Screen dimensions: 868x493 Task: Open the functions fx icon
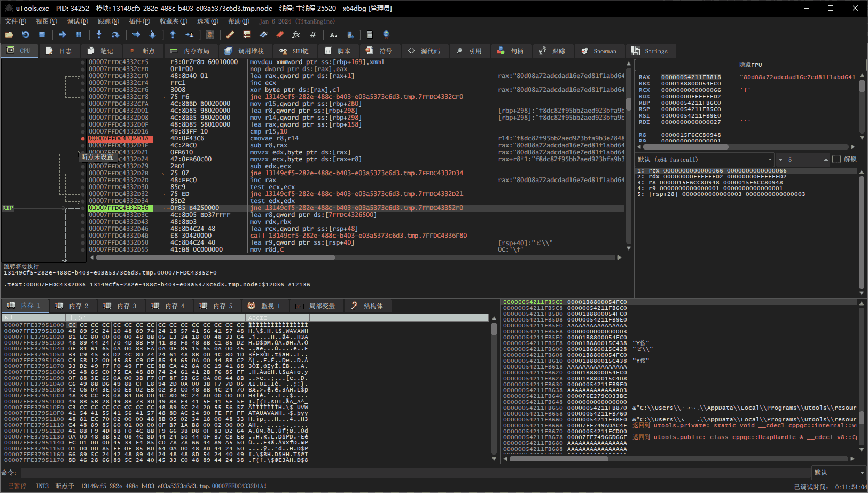pos(296,35)
